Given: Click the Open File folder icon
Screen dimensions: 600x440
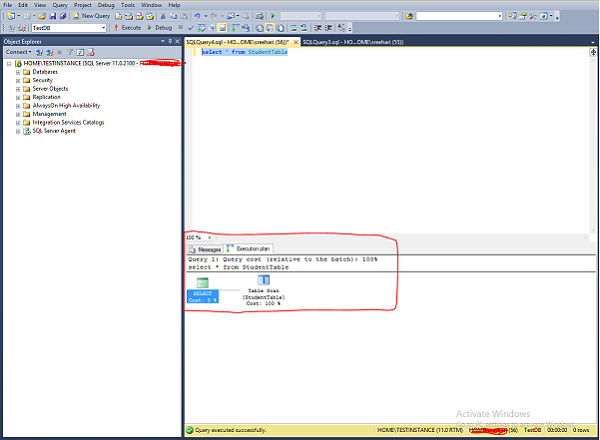Looking at the screenshot, I should pyautogui.click(x=42, y=16).
